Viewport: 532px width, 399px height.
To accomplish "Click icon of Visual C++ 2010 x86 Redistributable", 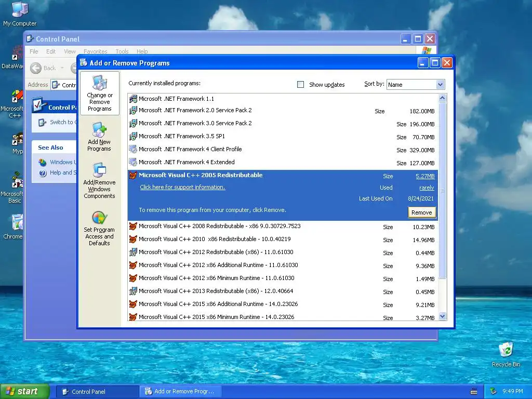I will click(133, 239).
